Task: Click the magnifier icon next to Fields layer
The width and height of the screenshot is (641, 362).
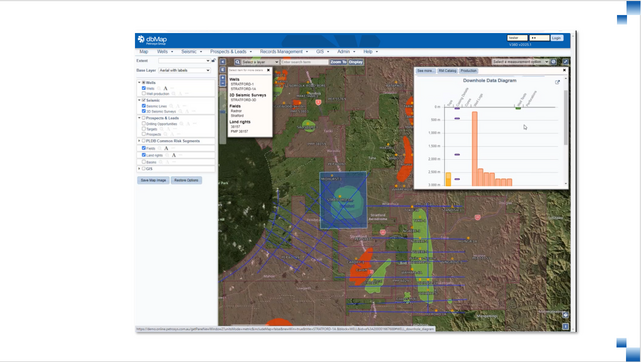Action: click(x=159, y=148)
